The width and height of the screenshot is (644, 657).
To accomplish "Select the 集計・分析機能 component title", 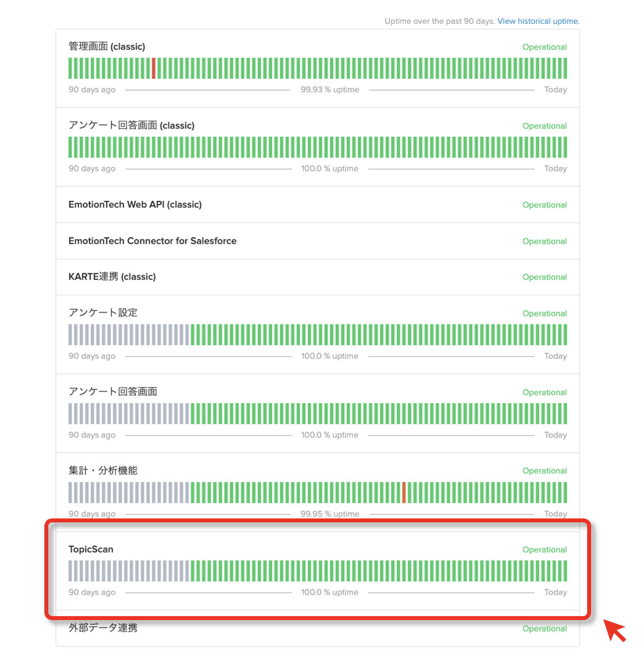I will click(x=103, y=471).
